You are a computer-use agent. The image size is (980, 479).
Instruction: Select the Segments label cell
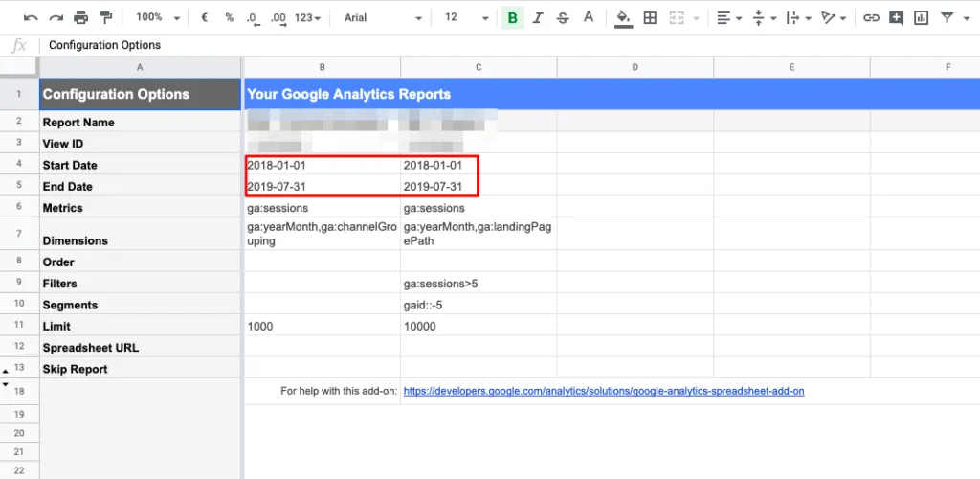tap(140, 304)
